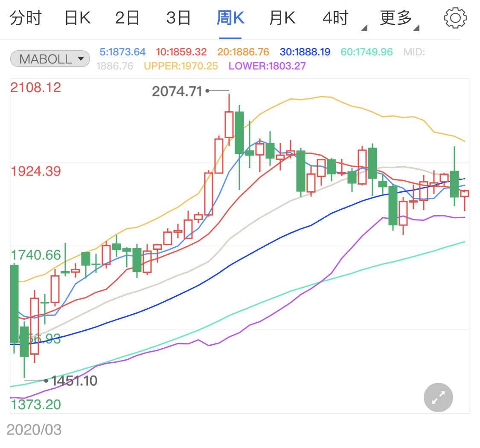Select the MA10 legend value 1859.32
Screen dimensions: 480x448
[181, 51]
